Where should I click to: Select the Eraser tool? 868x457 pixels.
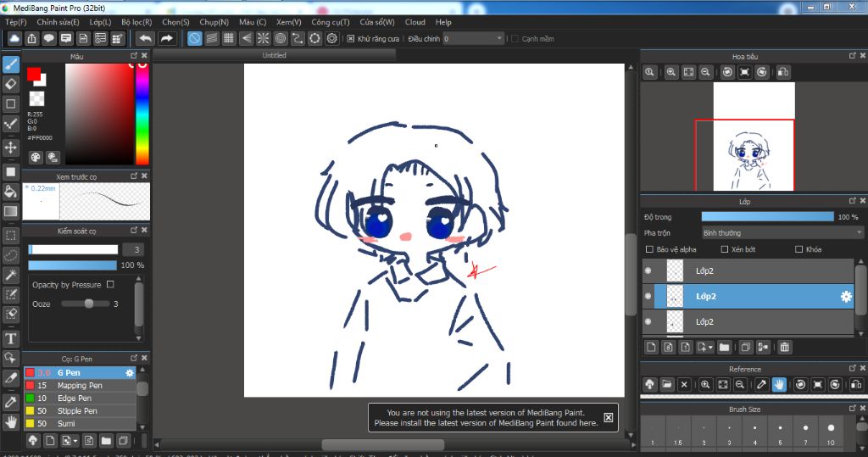click(10, 84)
